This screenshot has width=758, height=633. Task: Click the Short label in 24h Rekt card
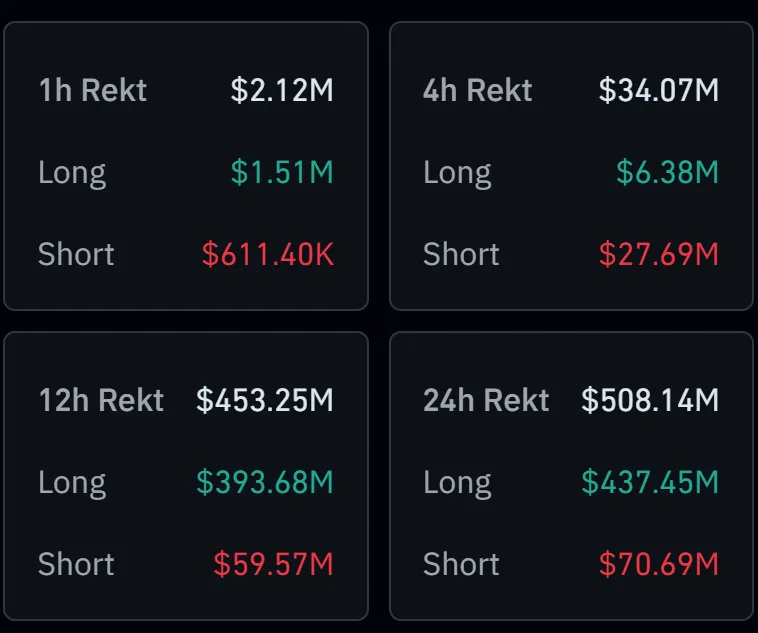pyautogui.click(x=461, y=564)
